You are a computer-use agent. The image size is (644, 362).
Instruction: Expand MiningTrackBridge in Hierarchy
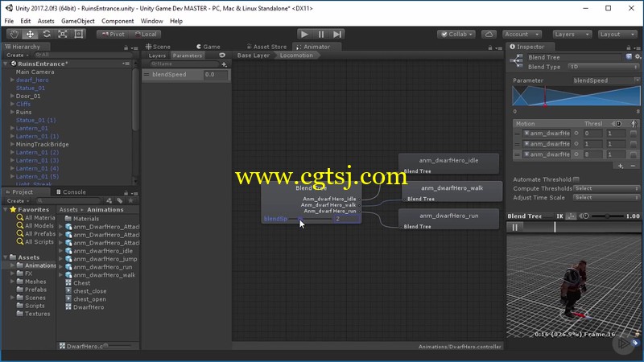click(12, 145)
